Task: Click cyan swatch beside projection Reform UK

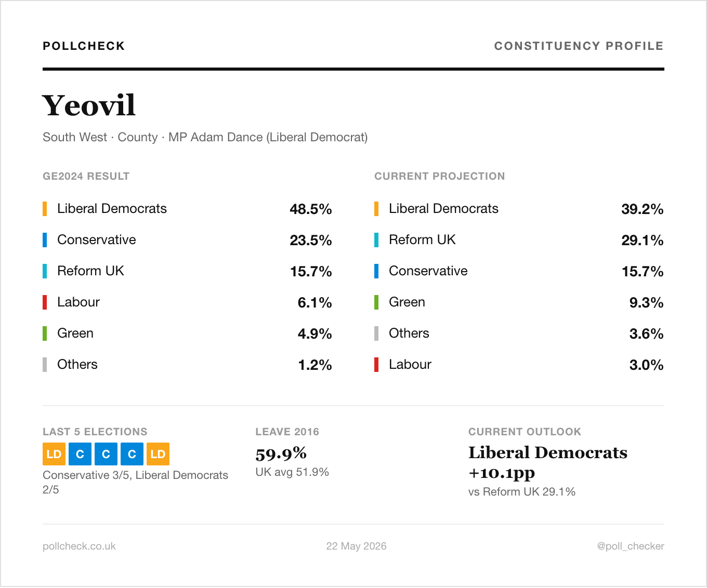Action: point(376,240)
